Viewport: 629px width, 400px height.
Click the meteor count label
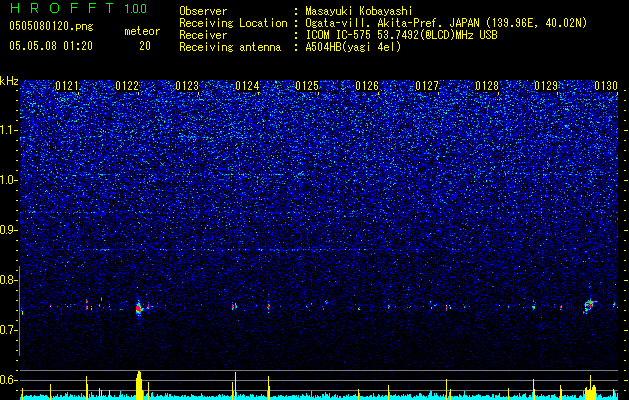[x=142, y=31]
